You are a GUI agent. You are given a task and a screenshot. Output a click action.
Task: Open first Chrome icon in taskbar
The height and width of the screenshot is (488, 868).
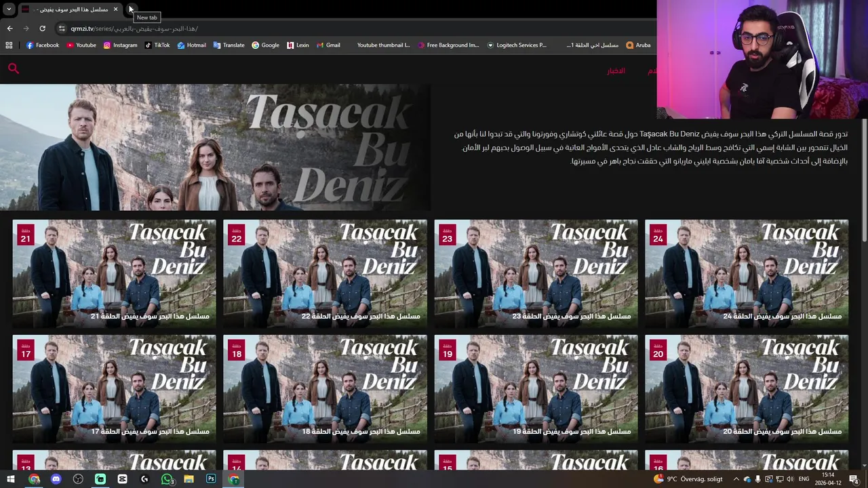point(34,479)
